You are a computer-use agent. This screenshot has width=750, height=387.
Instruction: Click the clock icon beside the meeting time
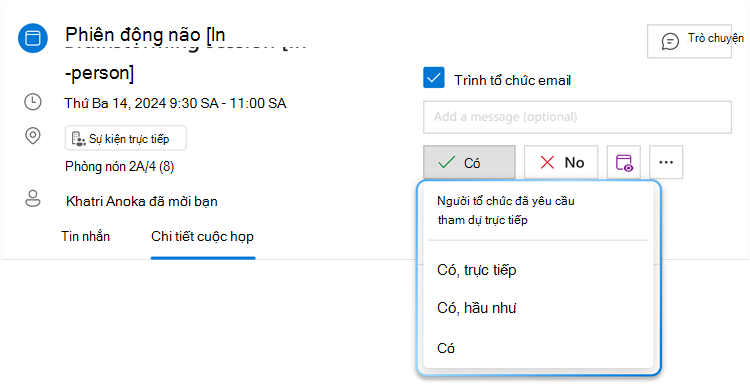point(33,102)
